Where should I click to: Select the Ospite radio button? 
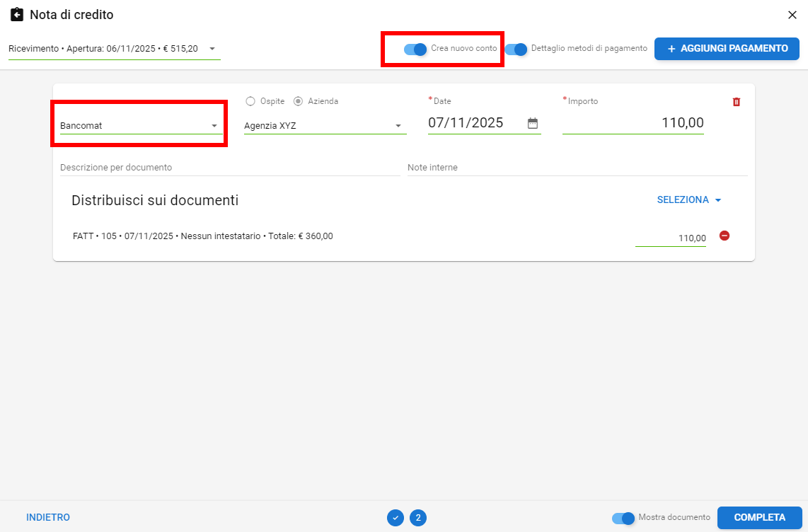pyautogui.click(x=250, y=101)
